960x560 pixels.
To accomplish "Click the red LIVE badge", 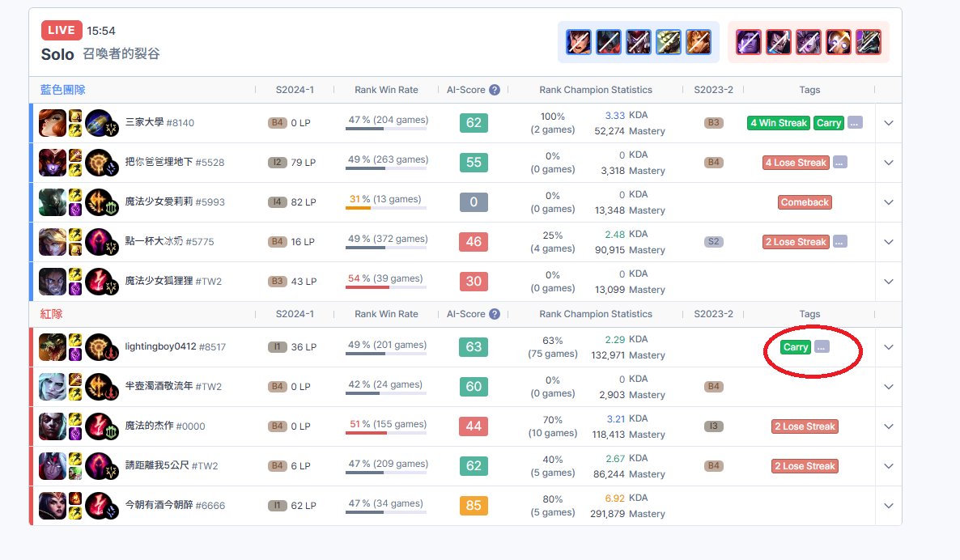I will [62, 31].
